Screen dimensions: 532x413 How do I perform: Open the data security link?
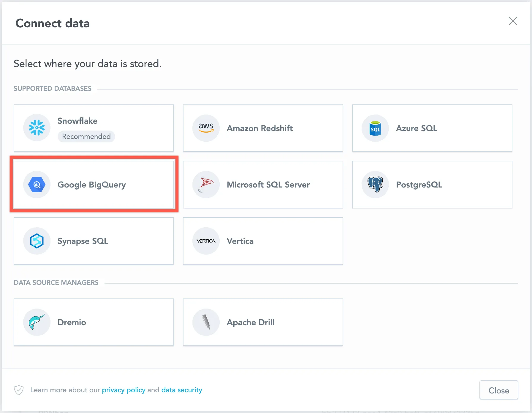click(x=181, y=390)
